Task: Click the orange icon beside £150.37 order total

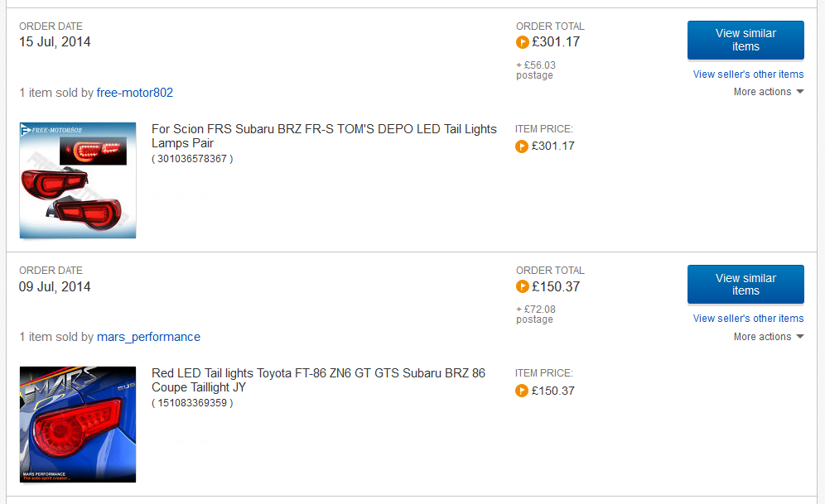Action: coord(522,286)
